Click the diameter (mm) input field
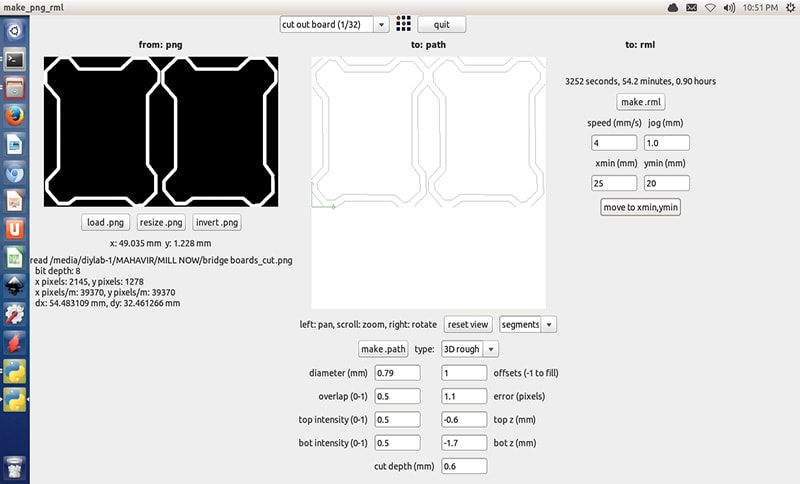Screen dimensions: 800x484 [x=397, y=373]
